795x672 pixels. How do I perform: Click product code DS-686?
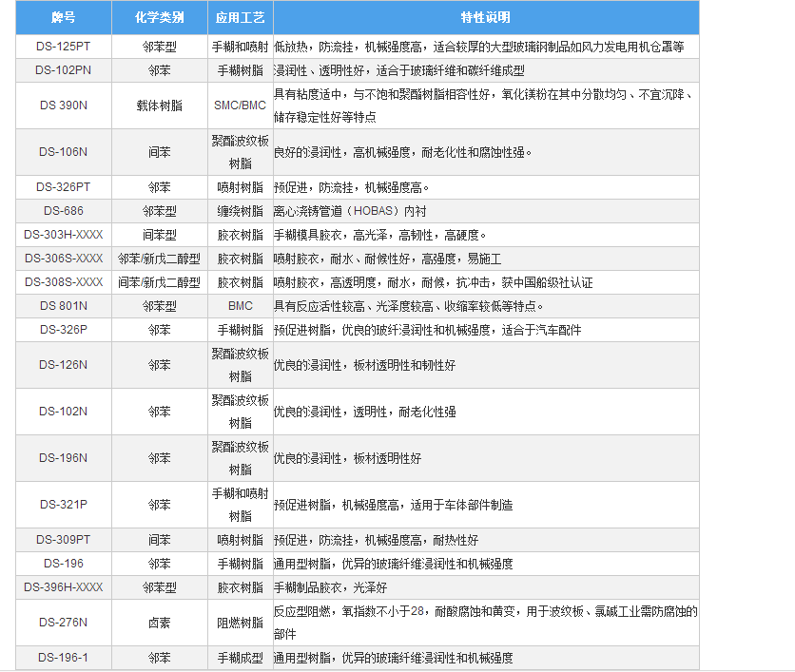[x=64, y=211]
